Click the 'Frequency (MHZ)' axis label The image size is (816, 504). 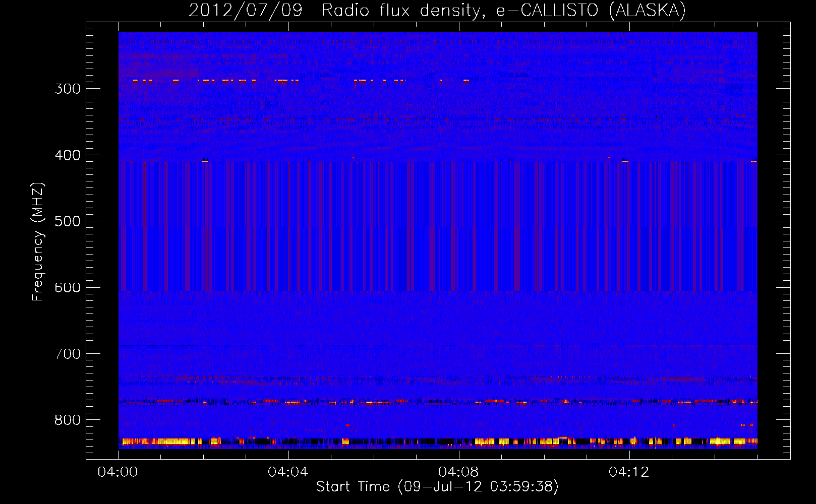(x=38, y=242)
